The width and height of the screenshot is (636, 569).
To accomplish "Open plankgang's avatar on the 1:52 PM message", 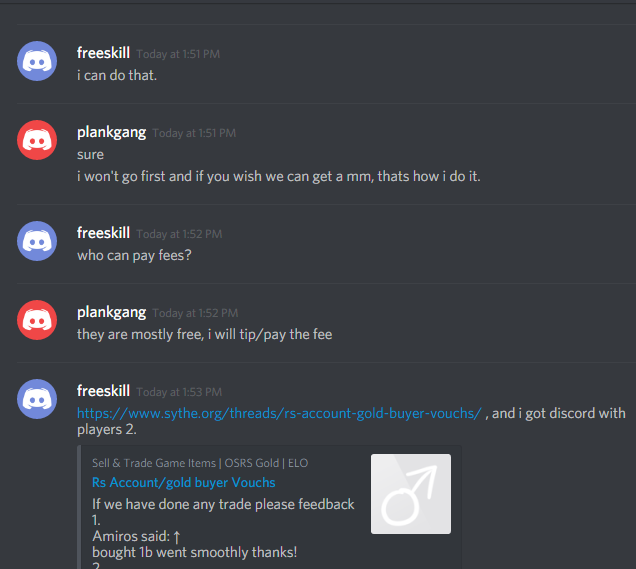I will 37,320.
